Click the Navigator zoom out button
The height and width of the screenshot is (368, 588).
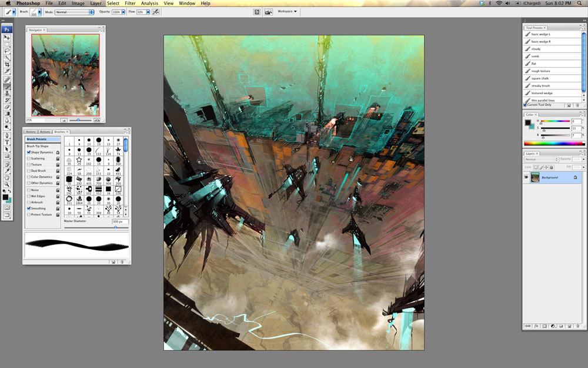click(64, 120)
